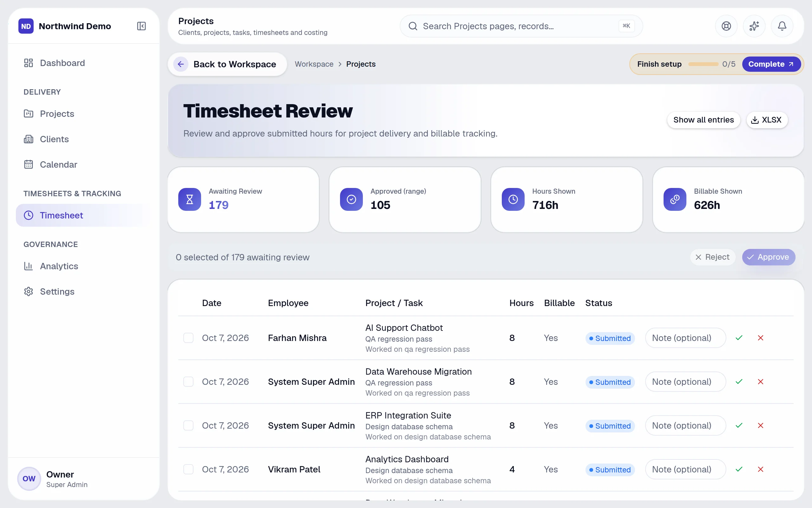Click the Hours Shown clock icon

(513, 199)
